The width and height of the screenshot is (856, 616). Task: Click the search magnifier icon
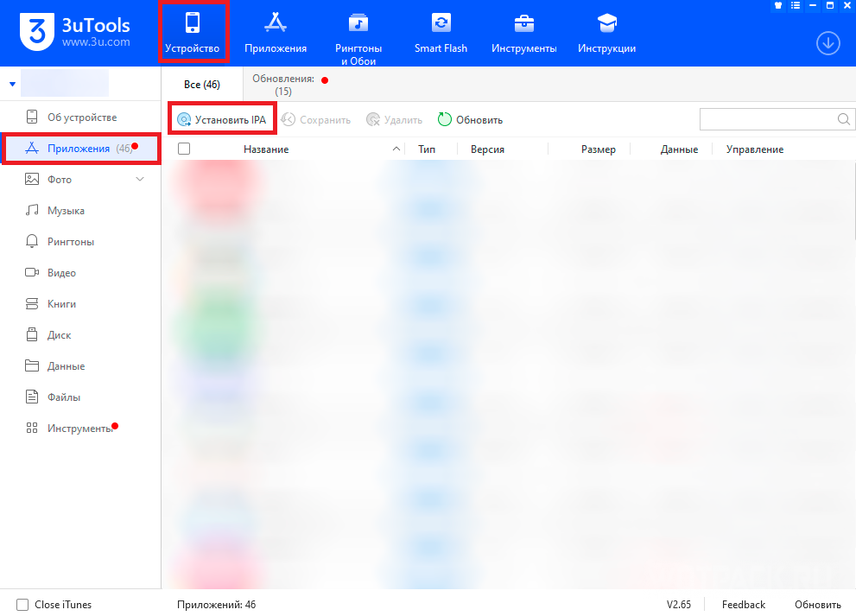(x=843, y=119)
